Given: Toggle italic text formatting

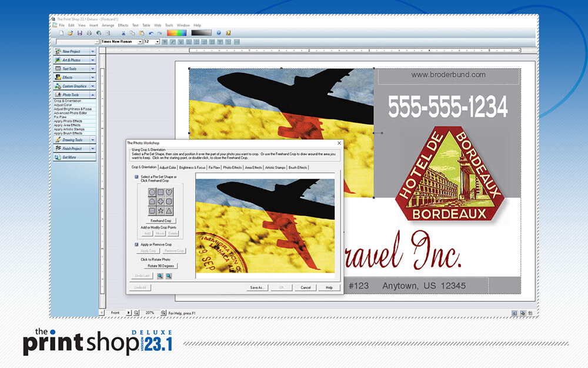Looking at the screenshot, I should tap(172, 42).
